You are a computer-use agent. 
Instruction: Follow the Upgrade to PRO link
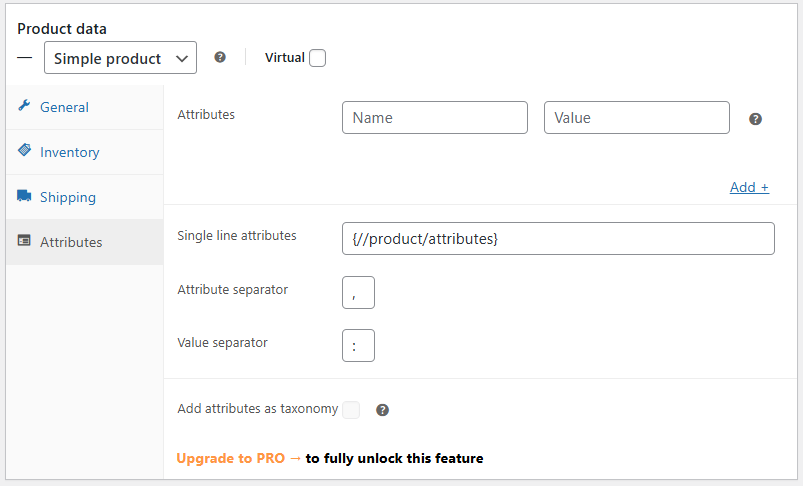tap(239, 459)
